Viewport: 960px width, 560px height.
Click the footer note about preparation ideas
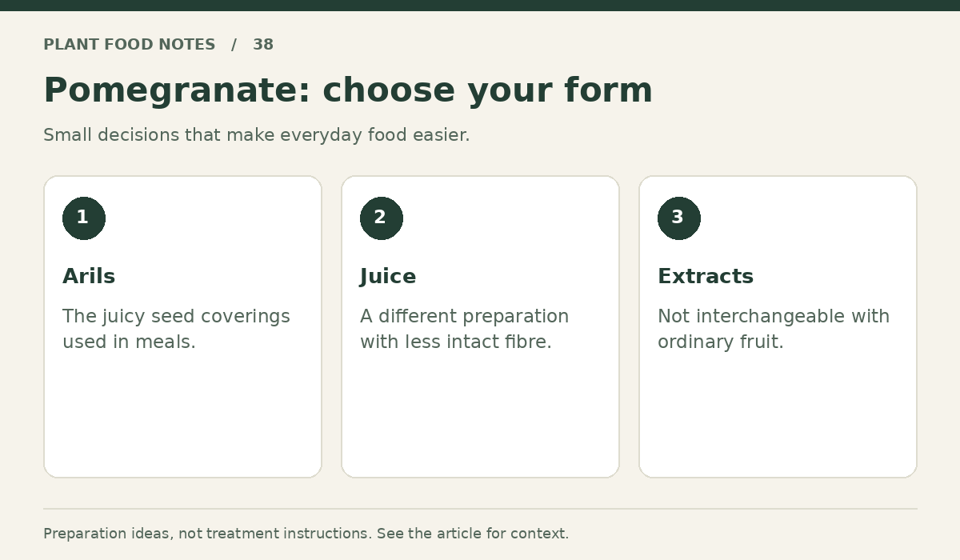point(306,534)
